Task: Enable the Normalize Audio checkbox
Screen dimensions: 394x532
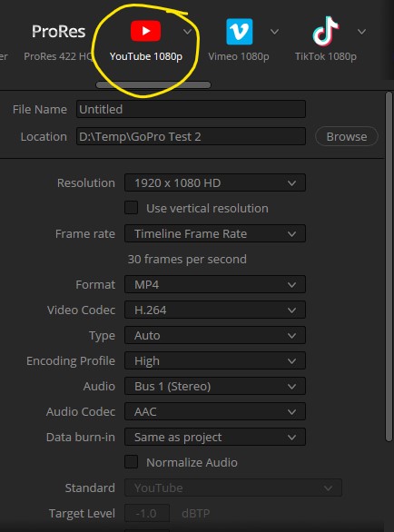Action: (x=131, y=462)
